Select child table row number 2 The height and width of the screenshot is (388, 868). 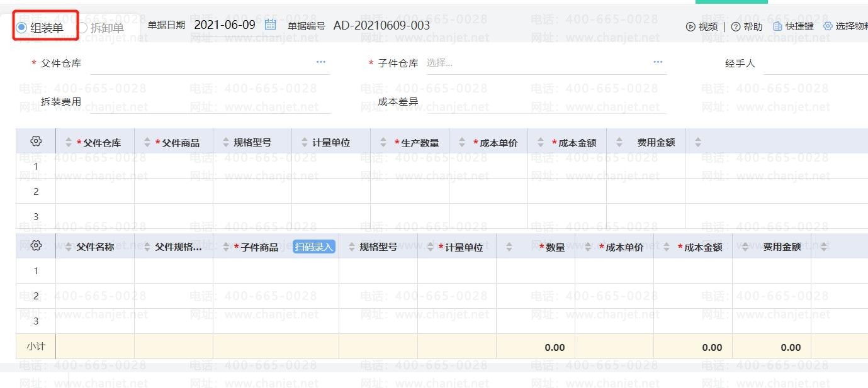pos(36,296)
